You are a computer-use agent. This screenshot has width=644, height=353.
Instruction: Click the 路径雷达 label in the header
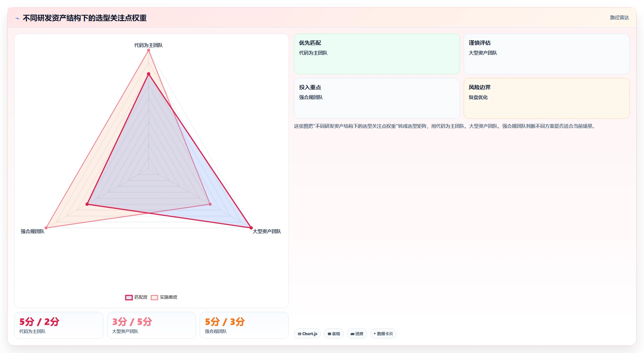pyautogui.click(x=619, y=17)
